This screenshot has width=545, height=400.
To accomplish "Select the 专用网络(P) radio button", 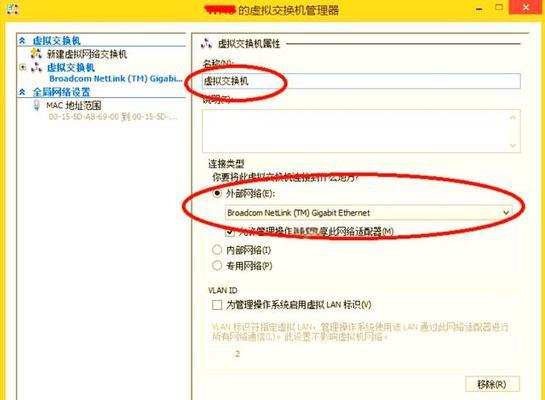I will [217, 266].
